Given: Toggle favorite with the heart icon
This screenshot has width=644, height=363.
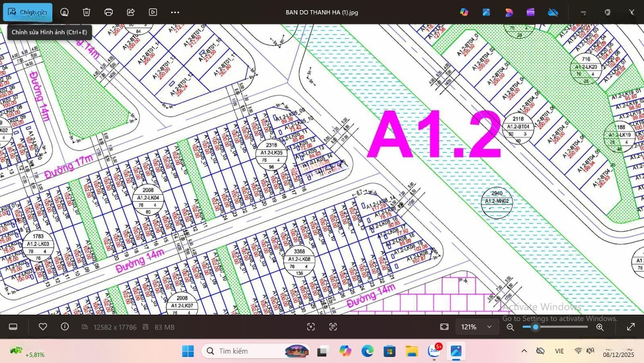Looking at the screenshot, I should [43, 327].
